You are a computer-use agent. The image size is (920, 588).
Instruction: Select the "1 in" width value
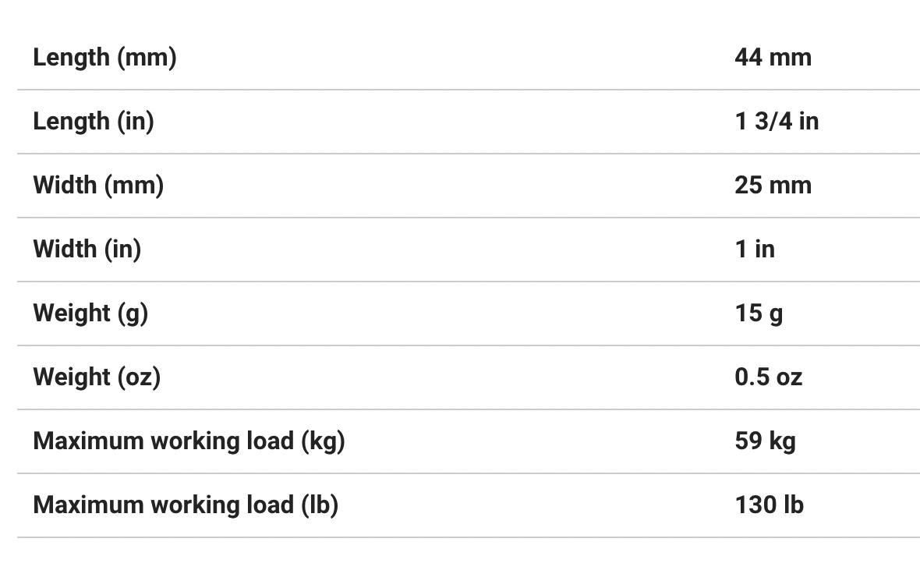pyautogui.click(x=755, y=249)
